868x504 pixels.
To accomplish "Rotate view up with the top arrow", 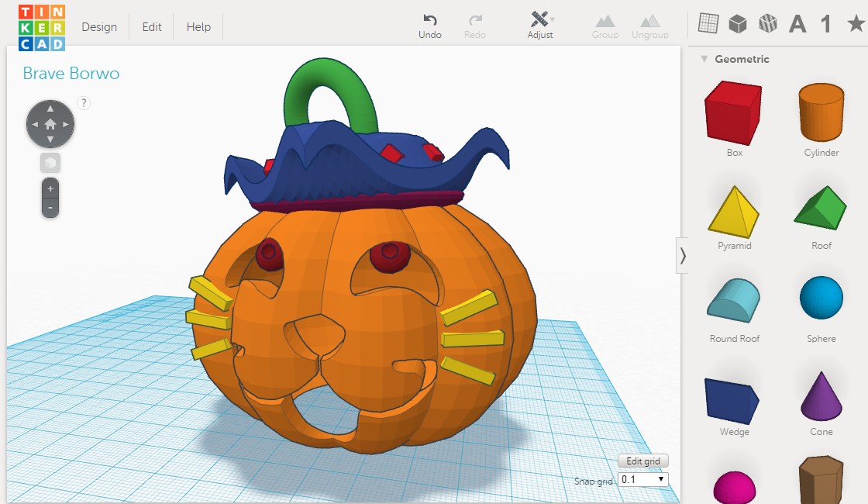I will 50,109.
